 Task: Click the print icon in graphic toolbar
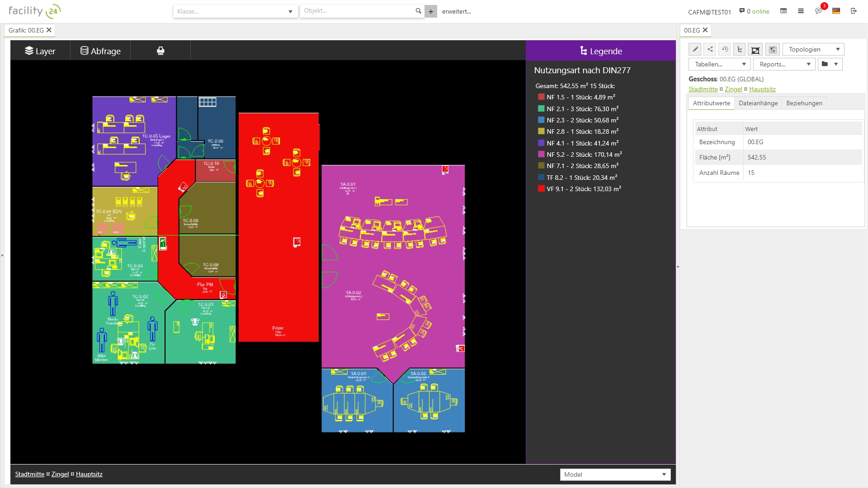pyautogui.click(x=160, y=51)
